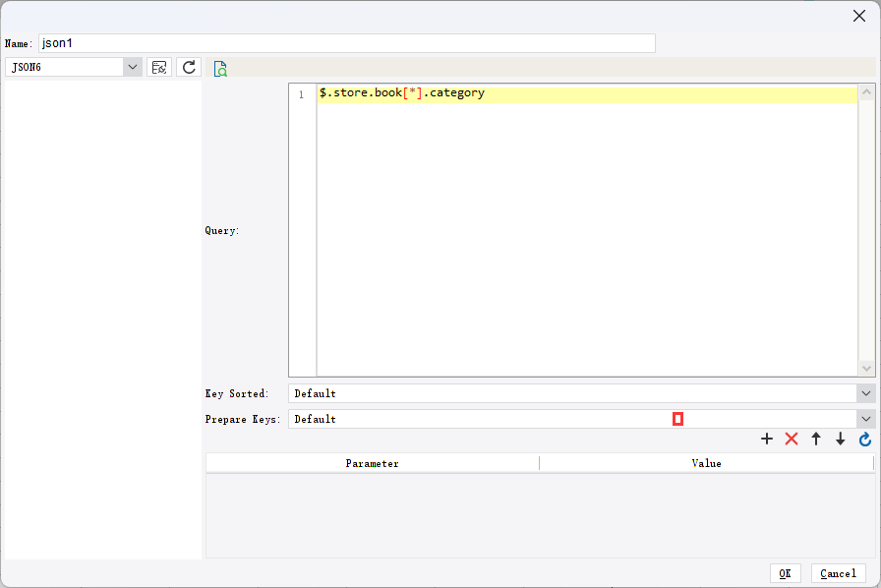Click the red marker in the Prepare Keys field

(677, 419)
